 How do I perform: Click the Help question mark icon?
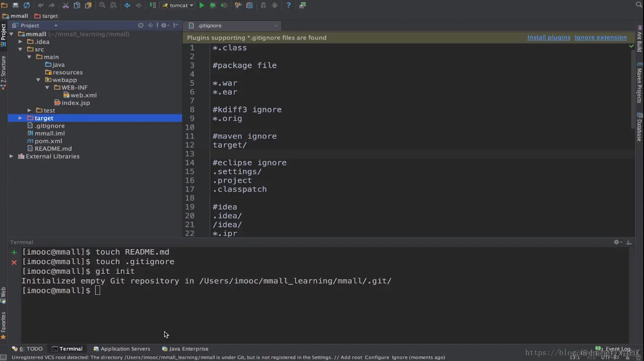pyautogui.click(x=288, y=5)
